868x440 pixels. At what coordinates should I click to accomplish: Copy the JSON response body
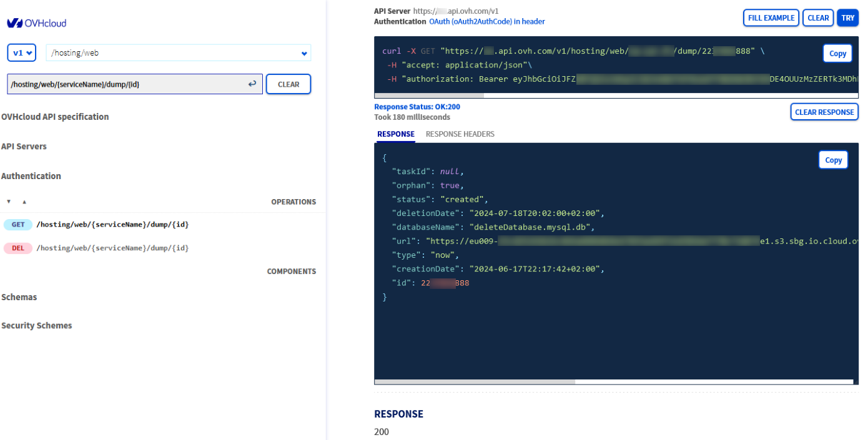(x=833, y=160)
